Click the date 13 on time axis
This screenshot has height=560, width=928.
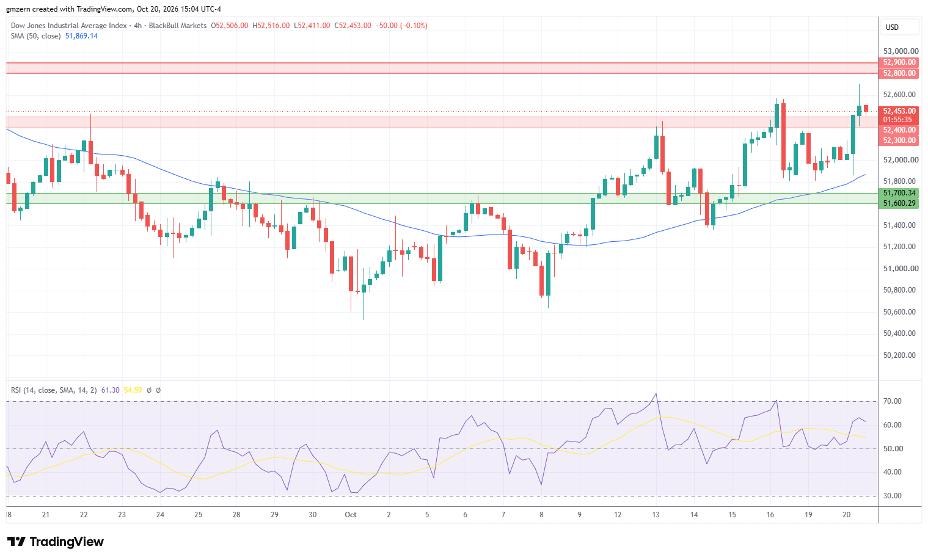[x=656, y=515]
